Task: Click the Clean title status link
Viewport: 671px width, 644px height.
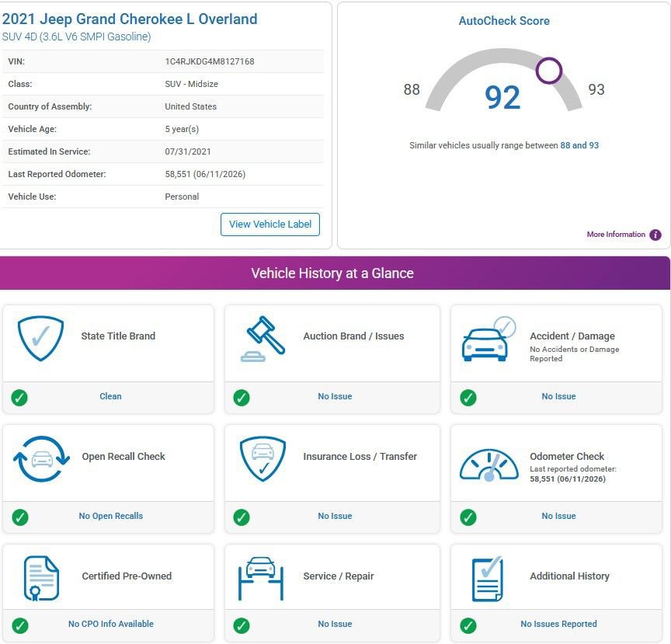Action: pyautogui.click(x=110, y=396)
